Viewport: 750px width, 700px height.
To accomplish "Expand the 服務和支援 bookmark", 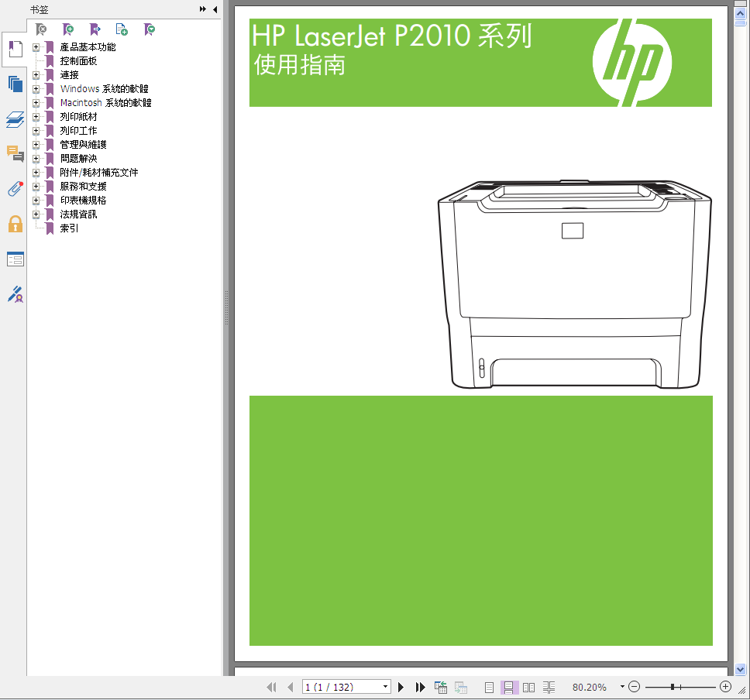I will pyautogui.click(x=36, y=187).
